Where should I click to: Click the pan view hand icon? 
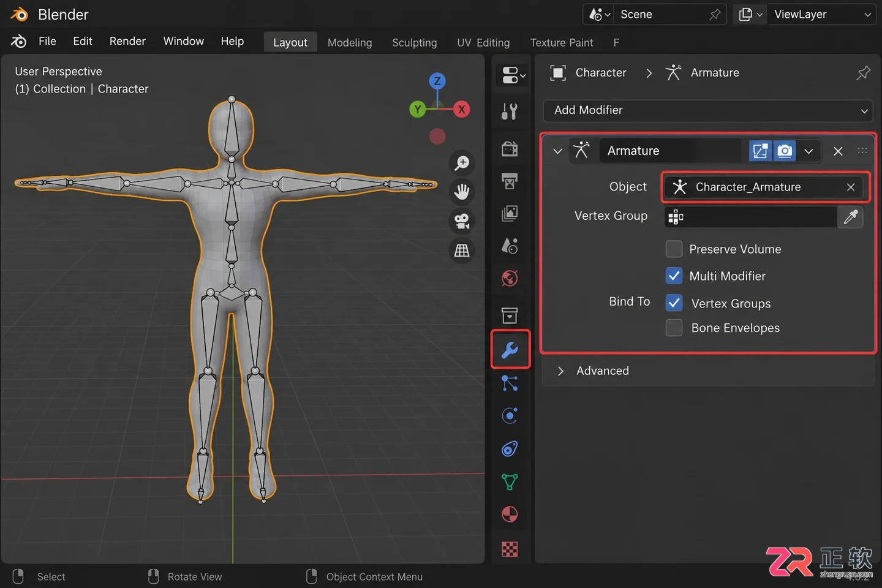click(462, 192)
